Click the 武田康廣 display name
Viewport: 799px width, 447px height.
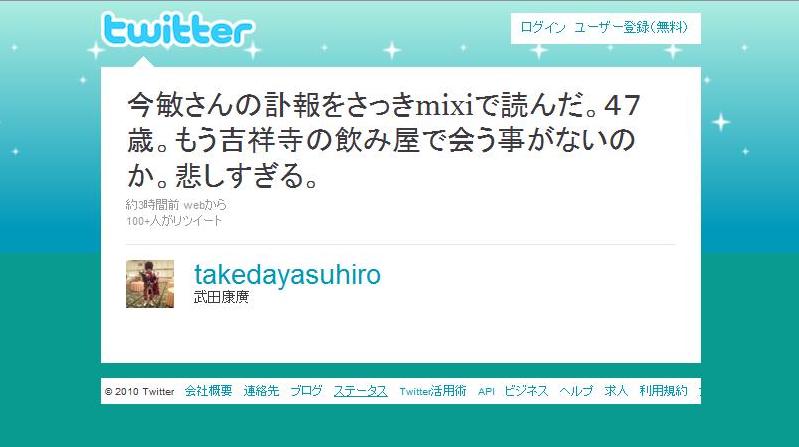click(x=221, y=297)
